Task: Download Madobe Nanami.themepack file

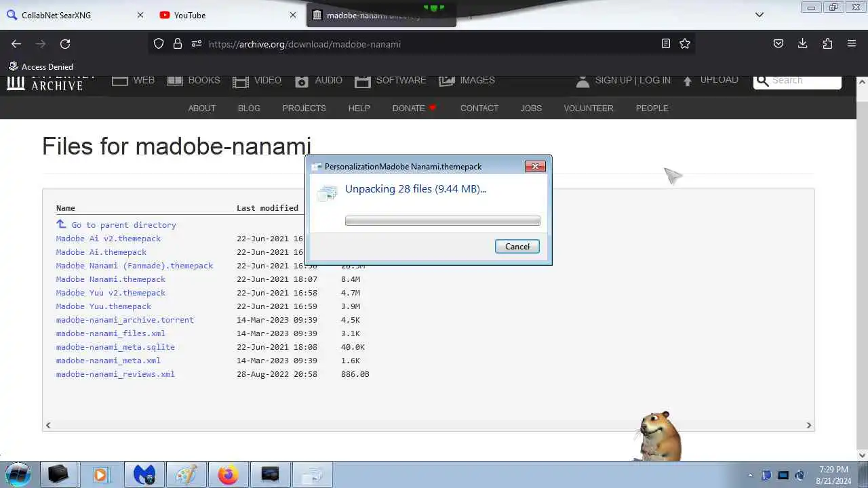Action: [111, 279]
